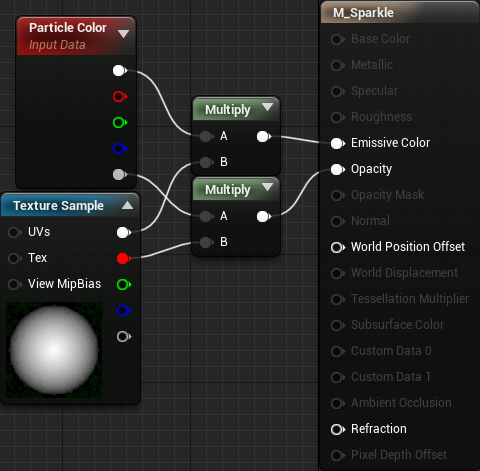Collapse the upper Multiply node arrow
This screenshot has width=480, height=471.
pyautogui.click(x=267, y=107)
